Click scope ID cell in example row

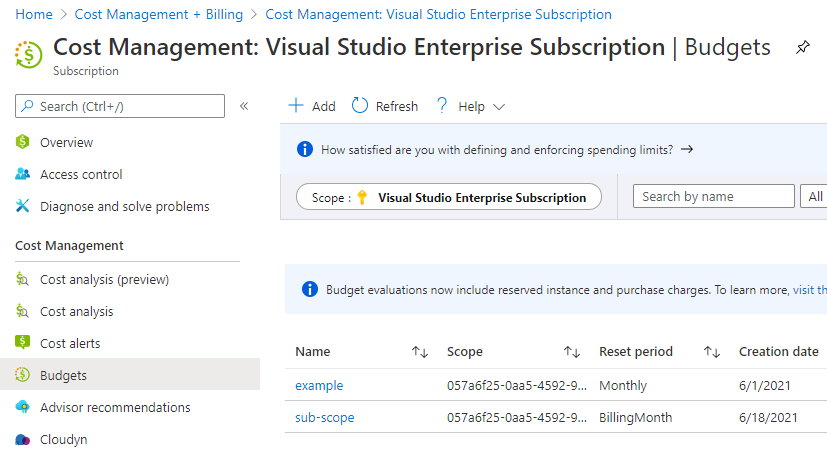tap(517, 385)
